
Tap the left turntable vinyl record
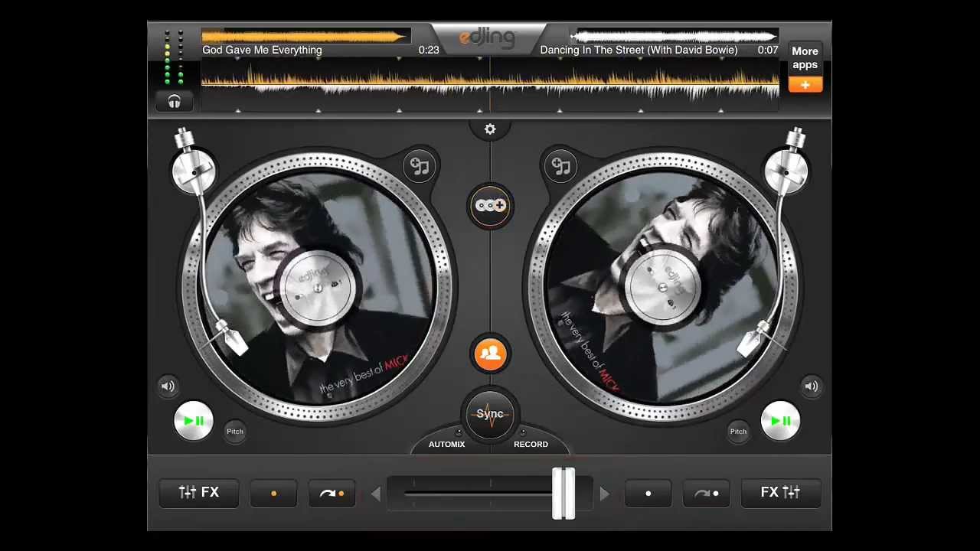[318, 287]
